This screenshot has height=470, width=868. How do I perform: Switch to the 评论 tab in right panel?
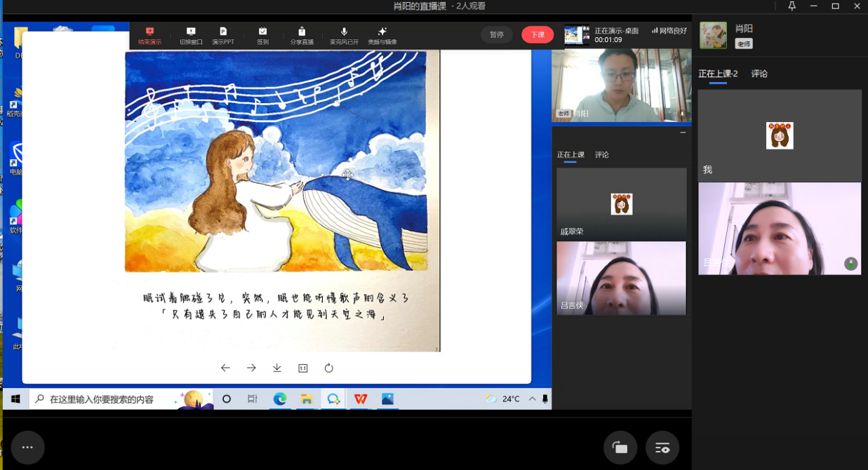pos(759,74)
